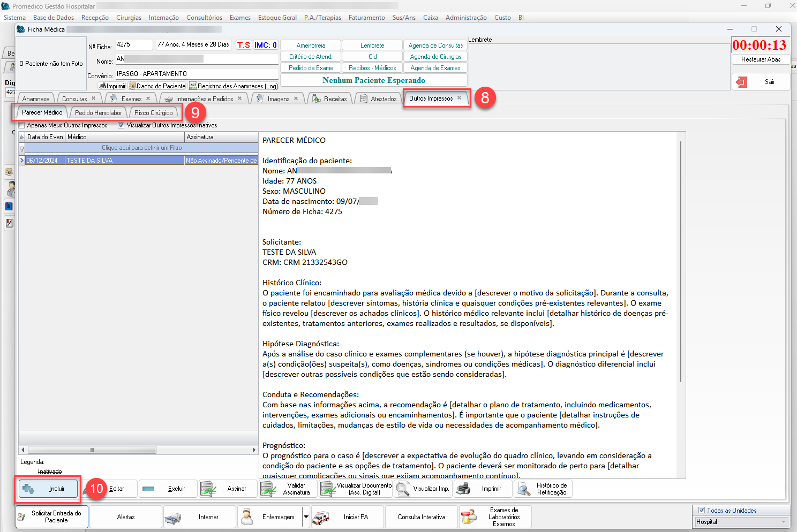Open Visualizar Imp. magnifier preview
797x532 pixels.
click(x=423, y=489)
